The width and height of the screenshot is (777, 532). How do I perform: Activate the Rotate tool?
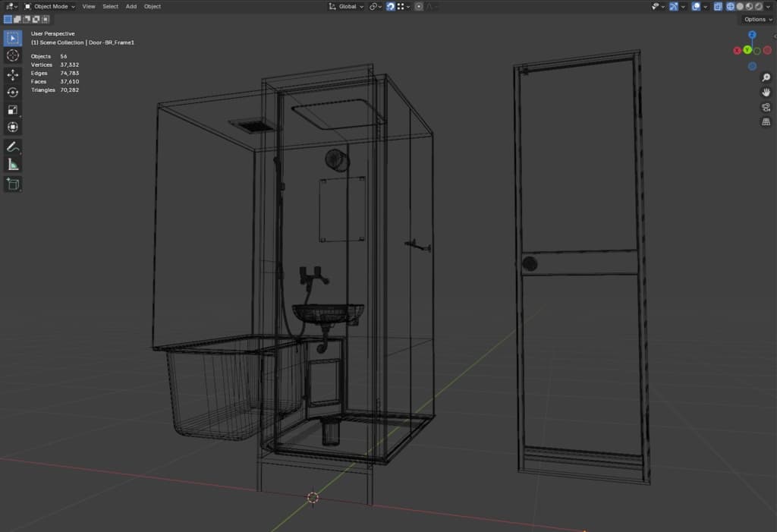click(13, 92)
